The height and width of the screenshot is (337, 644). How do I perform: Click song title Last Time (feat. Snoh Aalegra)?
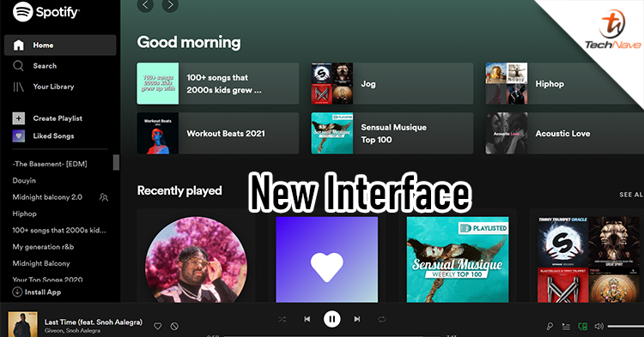[94, 322]
